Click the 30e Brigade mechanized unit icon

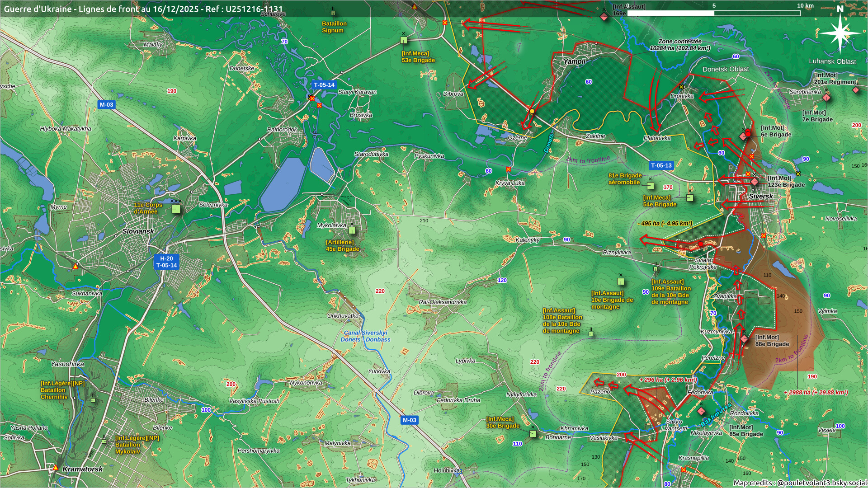533,434
